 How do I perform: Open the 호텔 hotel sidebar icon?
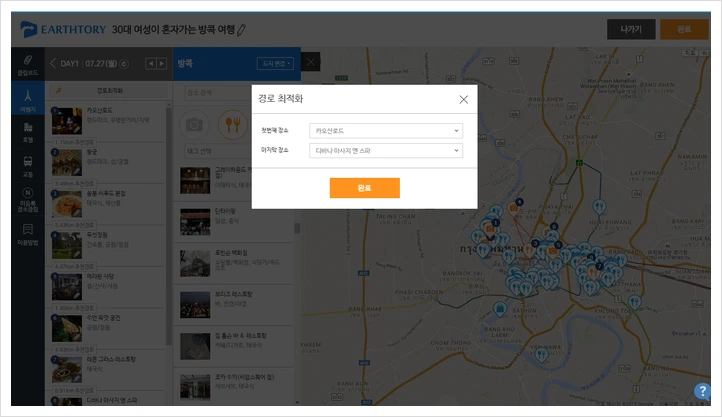[x=28, y=132]
